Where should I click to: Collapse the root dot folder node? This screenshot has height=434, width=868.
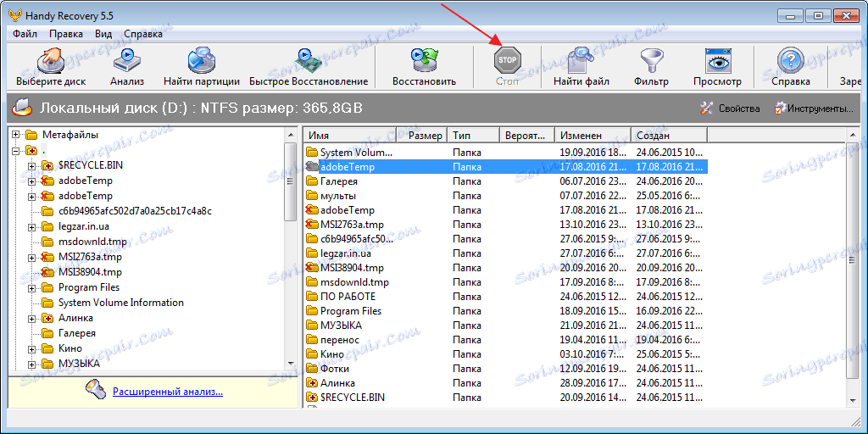(x=15, y=150)
